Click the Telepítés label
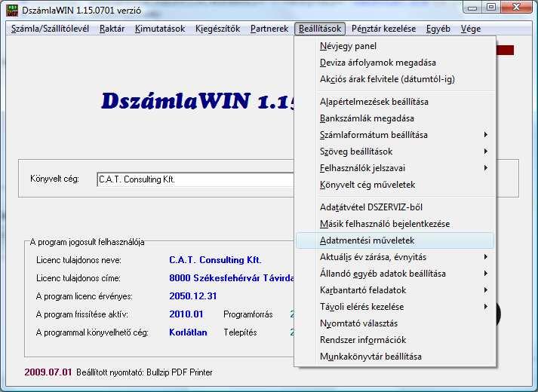 tap(240, 332)
